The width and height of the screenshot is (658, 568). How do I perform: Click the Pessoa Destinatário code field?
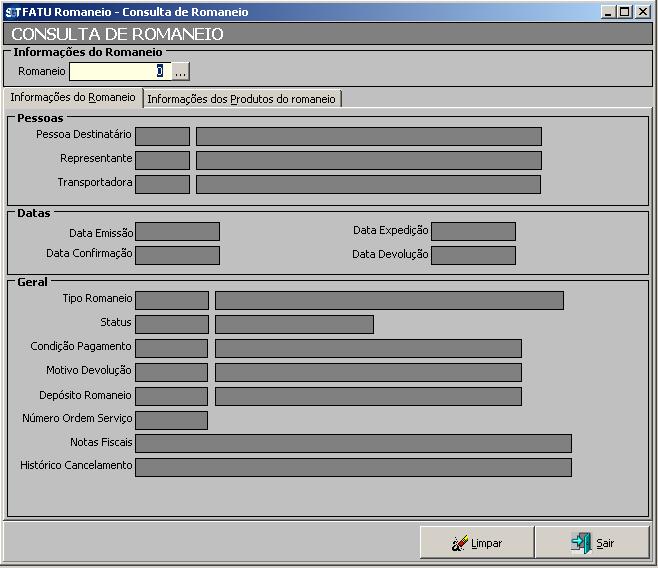pos(162,136)
